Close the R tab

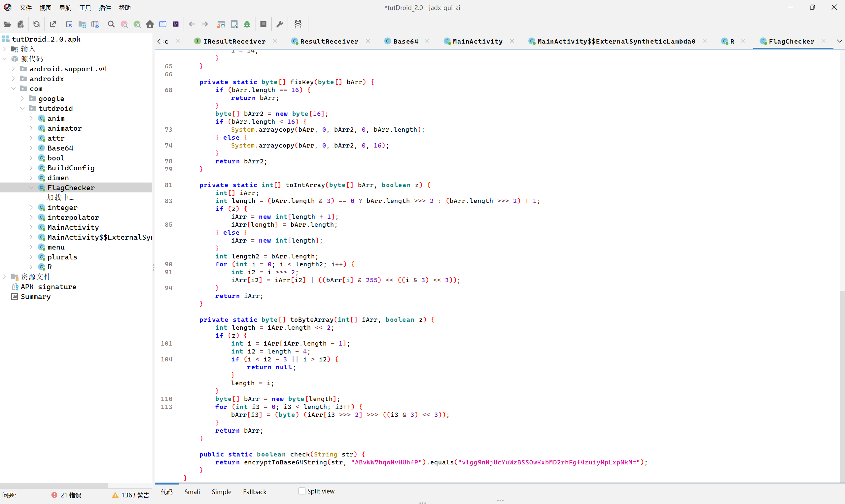(743, 41)
